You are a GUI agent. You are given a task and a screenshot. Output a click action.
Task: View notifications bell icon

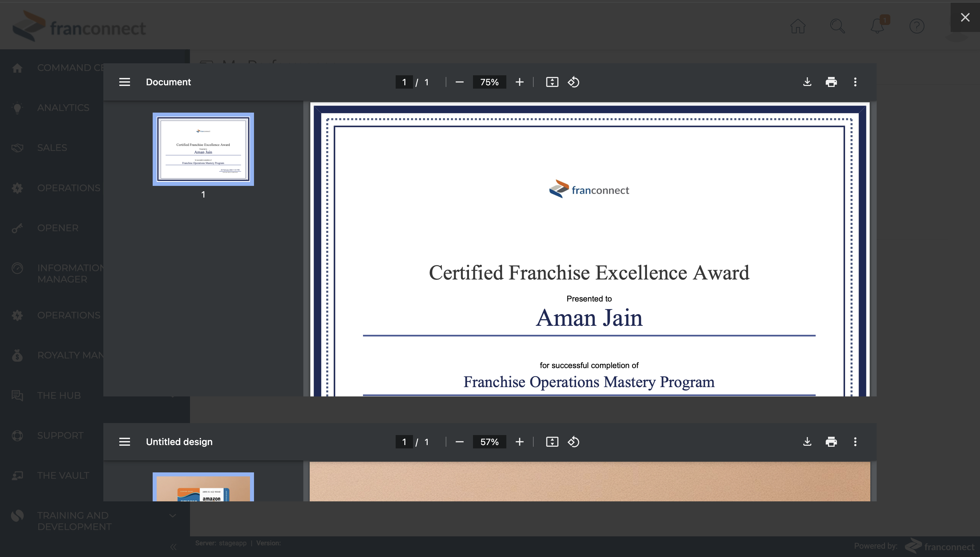[x=877, y=26]
